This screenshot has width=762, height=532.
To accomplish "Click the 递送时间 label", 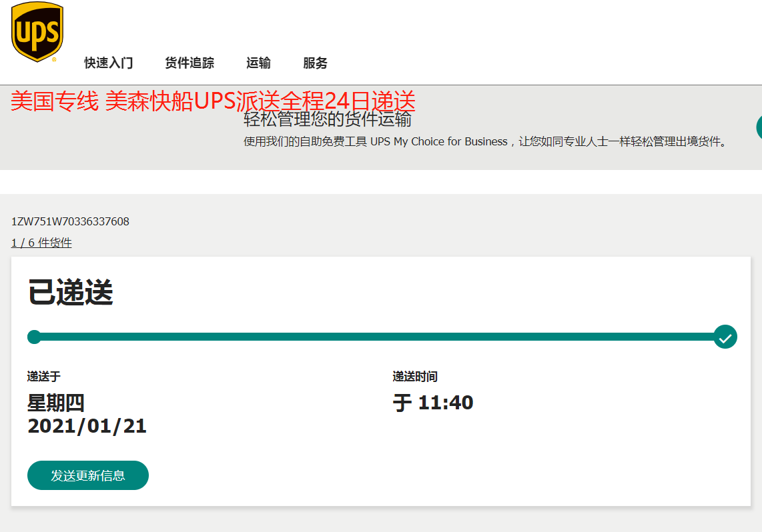I will pyautogui.click(x=415, y=377).
